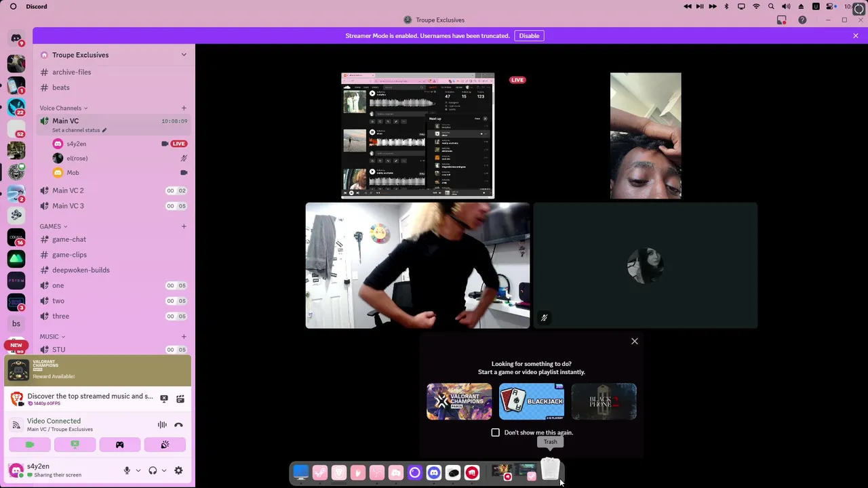Collapse the GAMES category

click(53, 226)
